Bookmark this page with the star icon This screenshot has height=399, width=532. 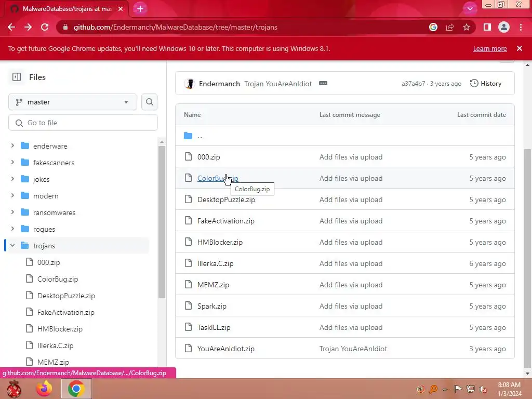[467, 27]
